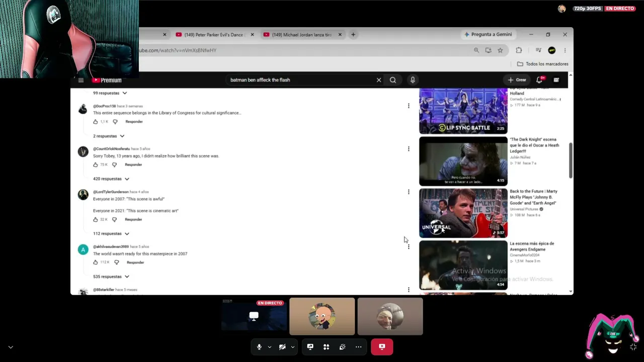Open the YouTube guide hamburger menu
Image resolution: width=644 pixels, height=362 pixels.
pos(81,80)
